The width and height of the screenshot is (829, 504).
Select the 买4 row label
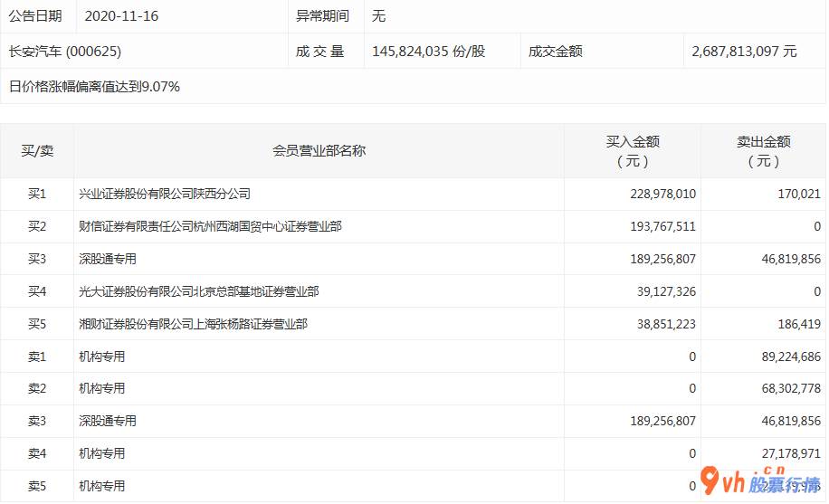click(x=37, y=291)
